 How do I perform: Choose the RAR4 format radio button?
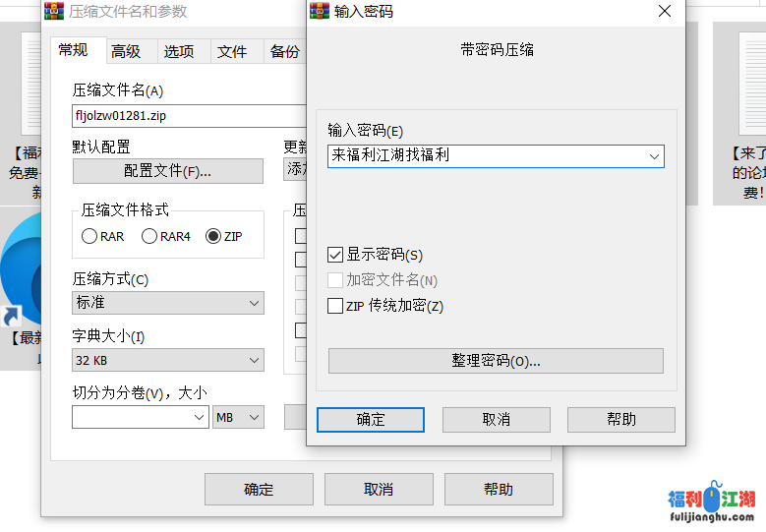click(149, 236)
